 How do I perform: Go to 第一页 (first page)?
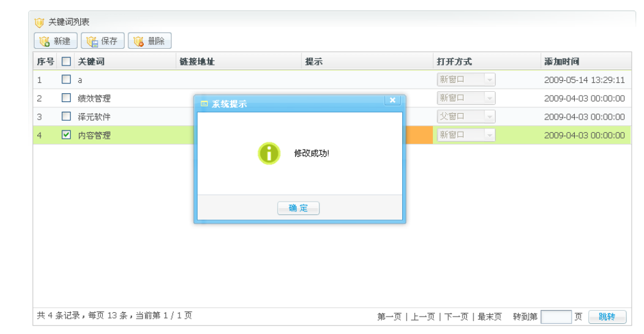(x=389, y=317)
